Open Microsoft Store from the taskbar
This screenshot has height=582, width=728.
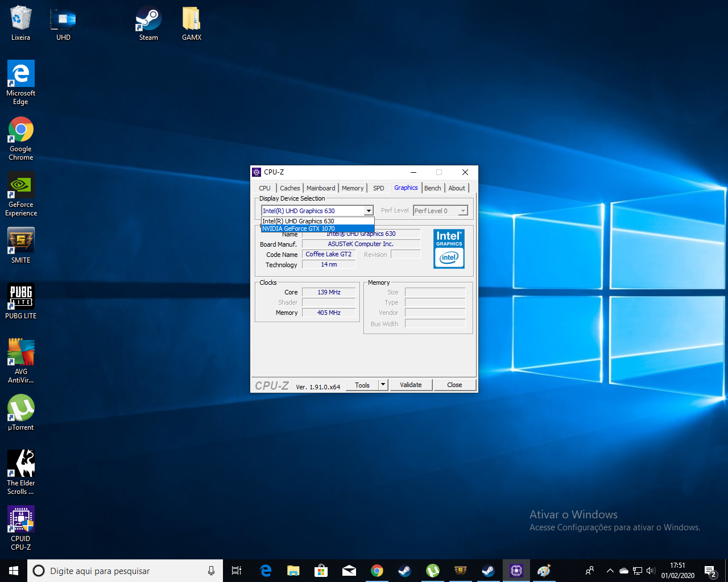[x=321, y=571]
